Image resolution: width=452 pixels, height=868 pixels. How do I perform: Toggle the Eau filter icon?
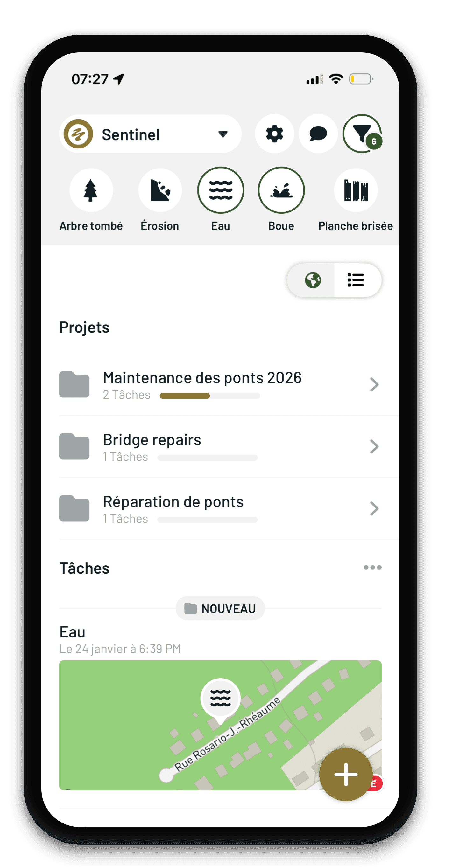tap(221, 190)
